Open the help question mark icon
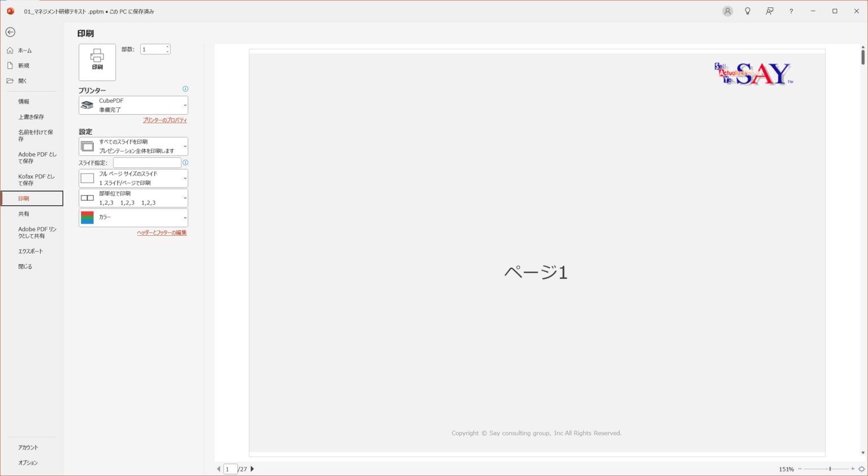Image resolution: width=868 pixels, height=476 pixels. click(x=791, y=11)
